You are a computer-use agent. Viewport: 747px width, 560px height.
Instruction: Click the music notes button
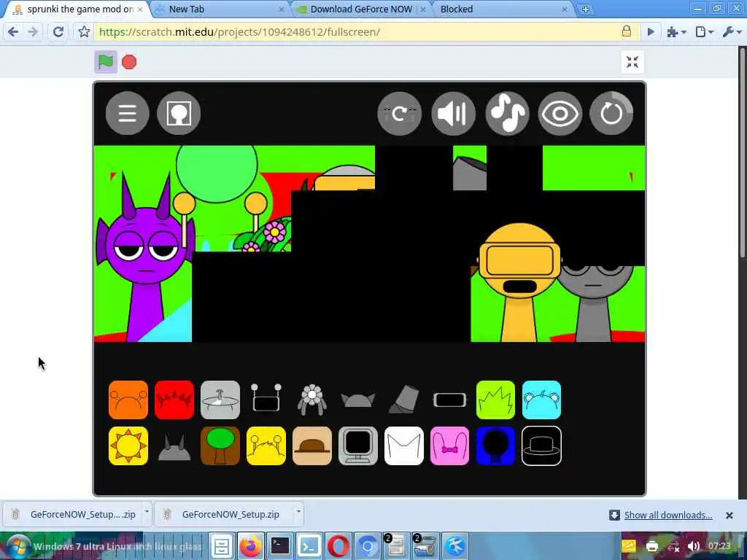click(508, 113)
